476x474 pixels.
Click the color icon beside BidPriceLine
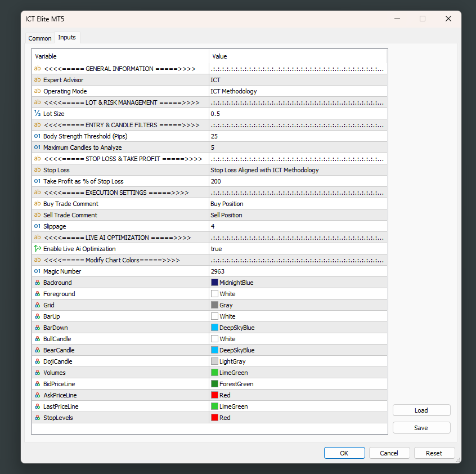(x=37, y=383)
